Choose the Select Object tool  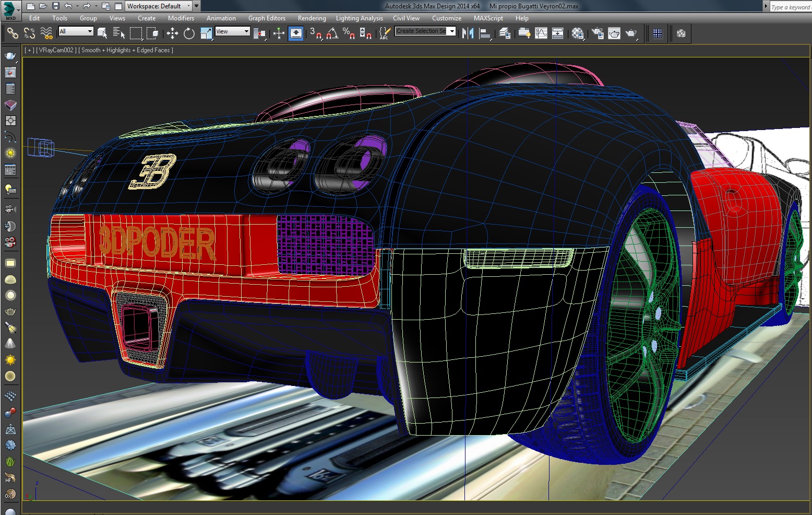(102, 33)
